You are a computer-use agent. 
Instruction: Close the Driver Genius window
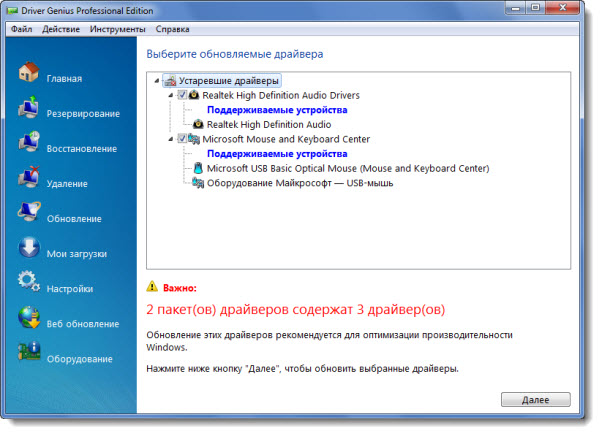[562, 8]
